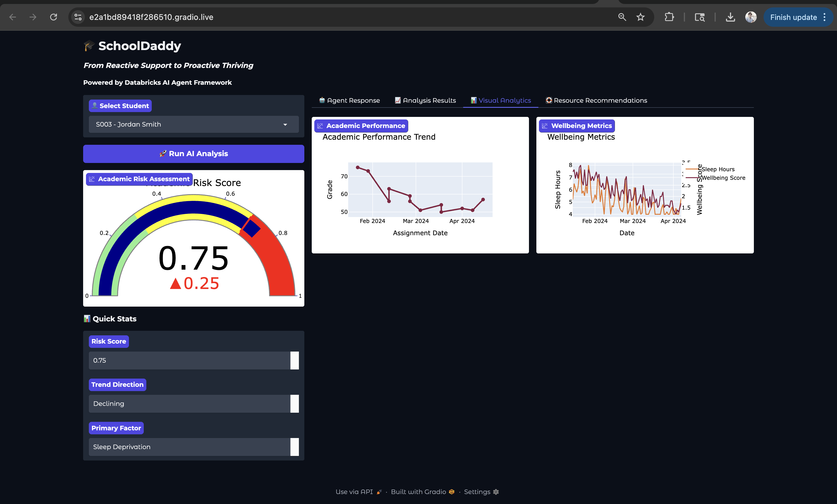Open the Finish update three-dot menu
This screenshot has width=837, height=504.
(x=824, y=17)
